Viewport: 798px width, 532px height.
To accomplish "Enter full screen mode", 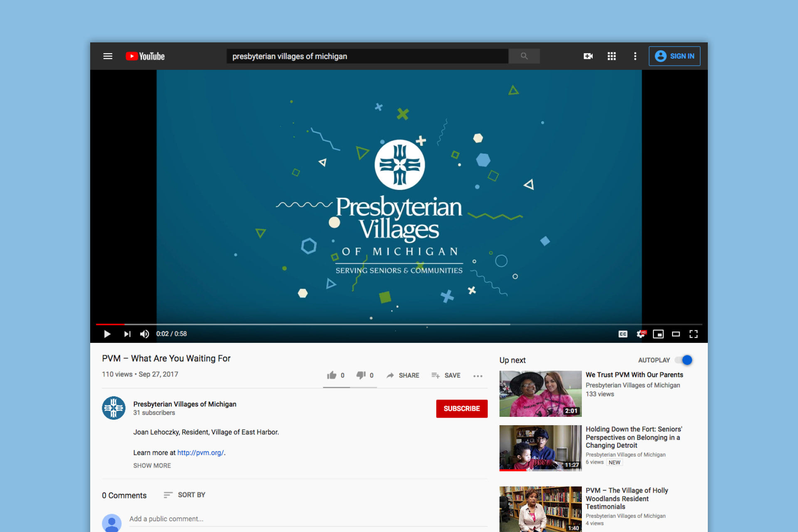I will [x=693, y=334].
